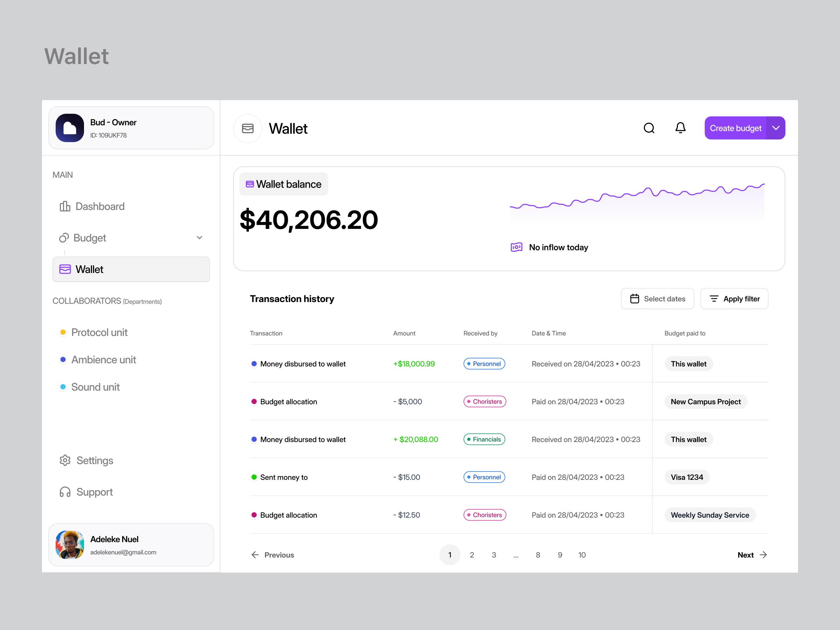Click the Dashboard chart icon

65,206
